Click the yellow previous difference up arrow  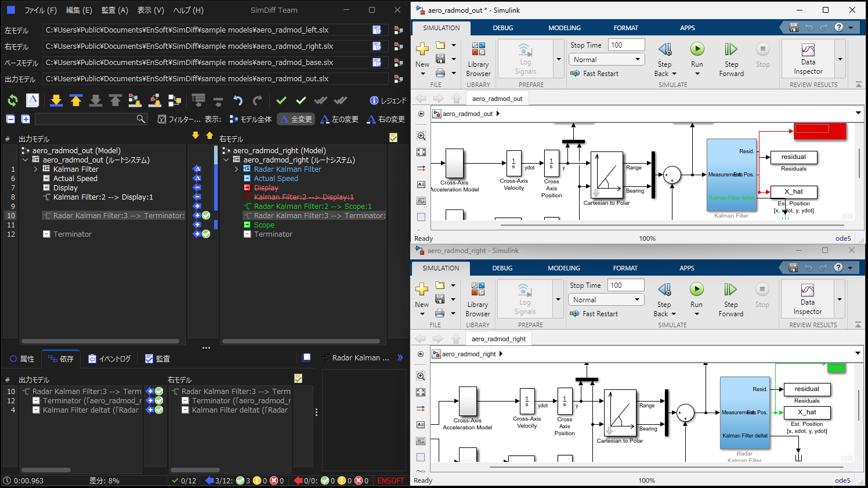tap(76, 101)
